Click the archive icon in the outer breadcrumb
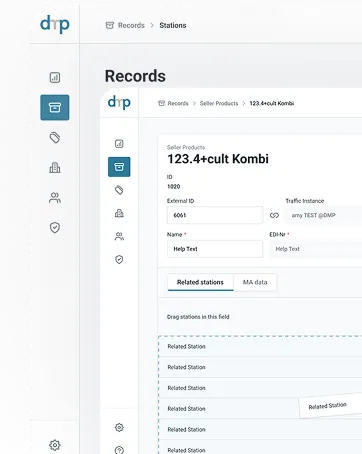Viewport: 362px width, 454px height. 110,25
